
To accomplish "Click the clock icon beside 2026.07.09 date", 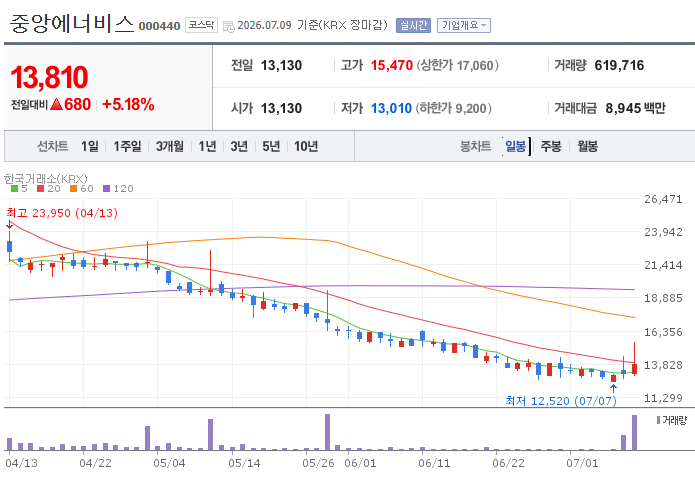I will (229, 26).
